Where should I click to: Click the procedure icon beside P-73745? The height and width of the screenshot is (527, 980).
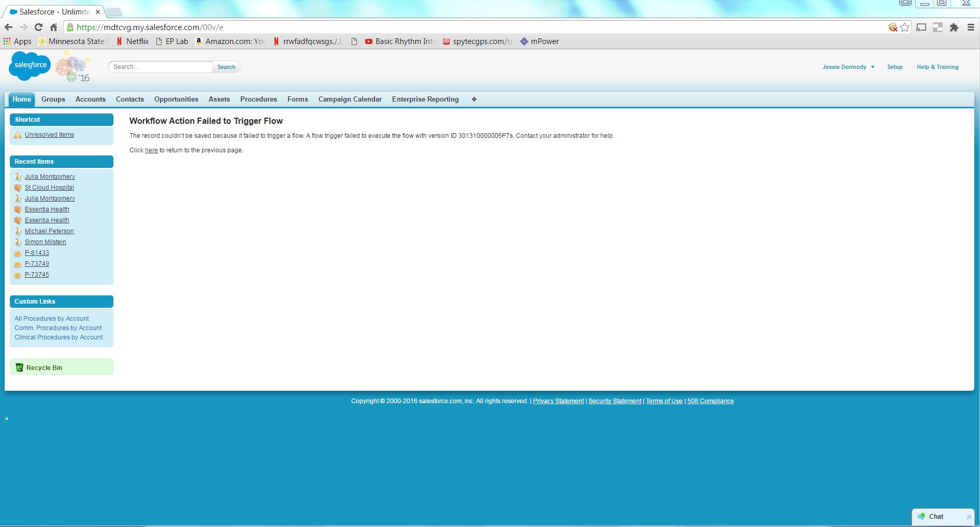pos(18,275)
